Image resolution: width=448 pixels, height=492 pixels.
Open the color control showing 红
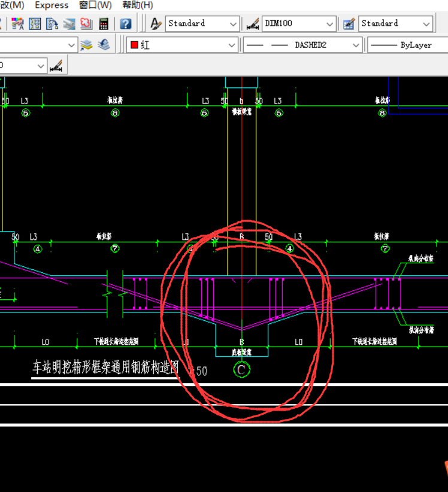182,45
